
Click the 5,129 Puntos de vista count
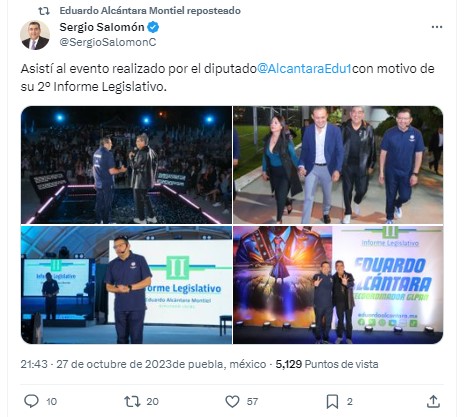click(x=327, y=364)
